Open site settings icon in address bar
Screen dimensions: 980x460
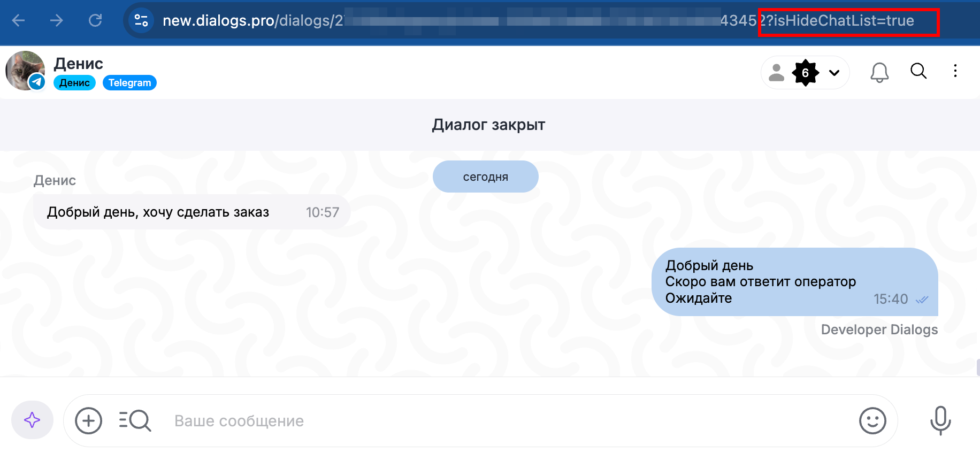(x=141, y=21)
